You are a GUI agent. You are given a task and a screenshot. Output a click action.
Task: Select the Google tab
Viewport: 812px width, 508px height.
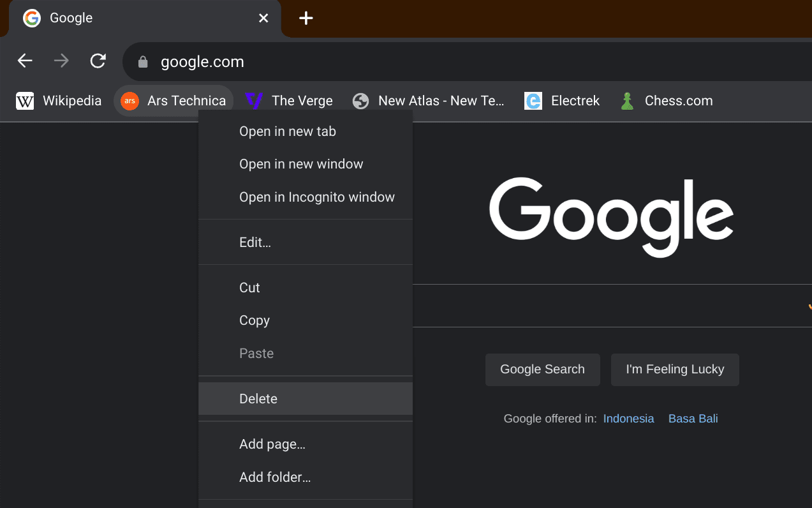tap(144, 18)
